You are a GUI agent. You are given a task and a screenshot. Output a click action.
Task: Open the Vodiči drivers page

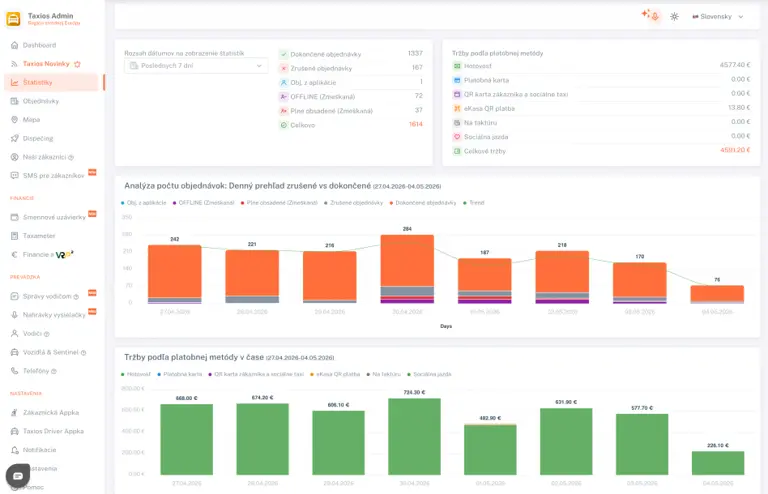coord(32,333)
